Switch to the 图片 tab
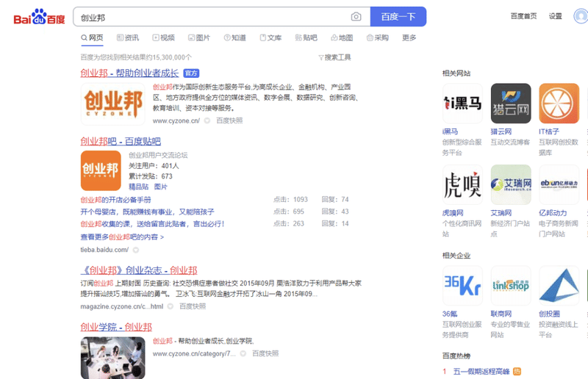588x379 pixels. click(199, 38)
